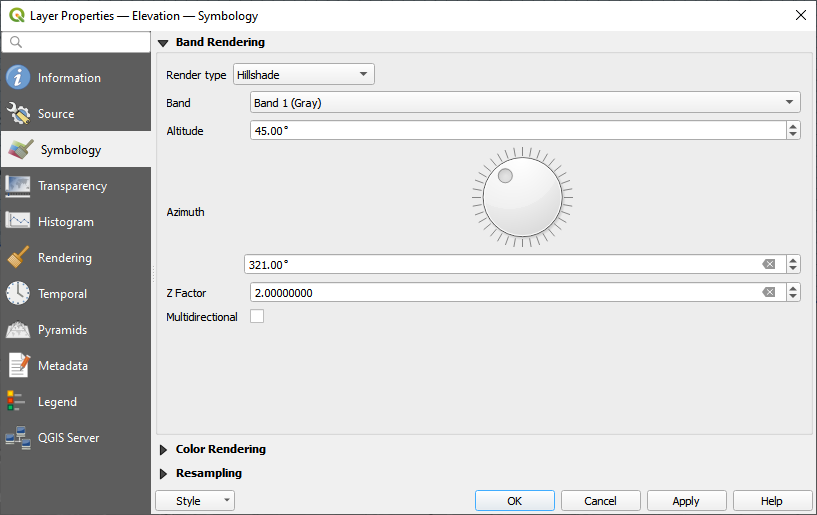Click the Pyramids icon in sidebar
817x515 pixels.
click(18, 330)
